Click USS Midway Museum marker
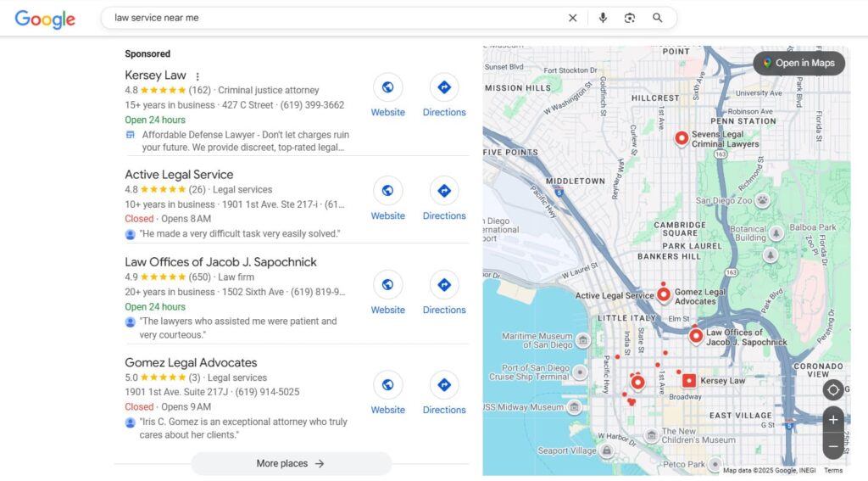The height and width of the screenshot is (481, 868). [x=574, y=407]
